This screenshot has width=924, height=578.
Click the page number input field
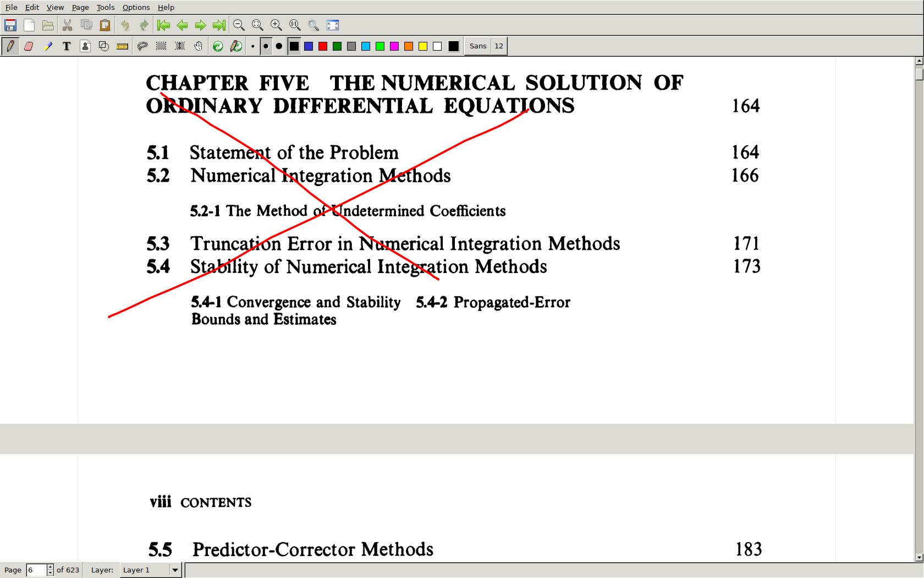tap(36, 570)
